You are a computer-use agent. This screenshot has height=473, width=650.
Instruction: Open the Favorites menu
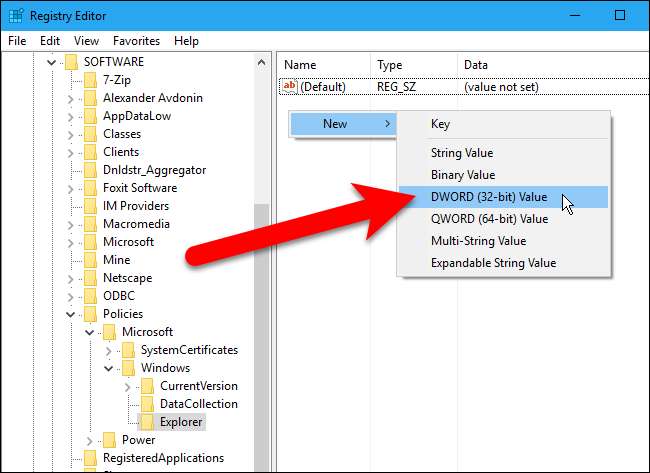coord(136,41)
